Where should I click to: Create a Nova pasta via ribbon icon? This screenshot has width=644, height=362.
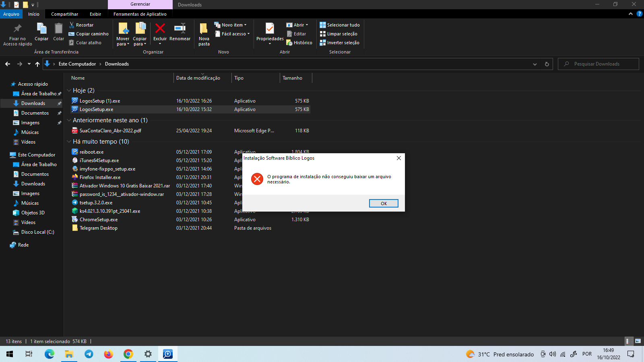coord(204,29)
